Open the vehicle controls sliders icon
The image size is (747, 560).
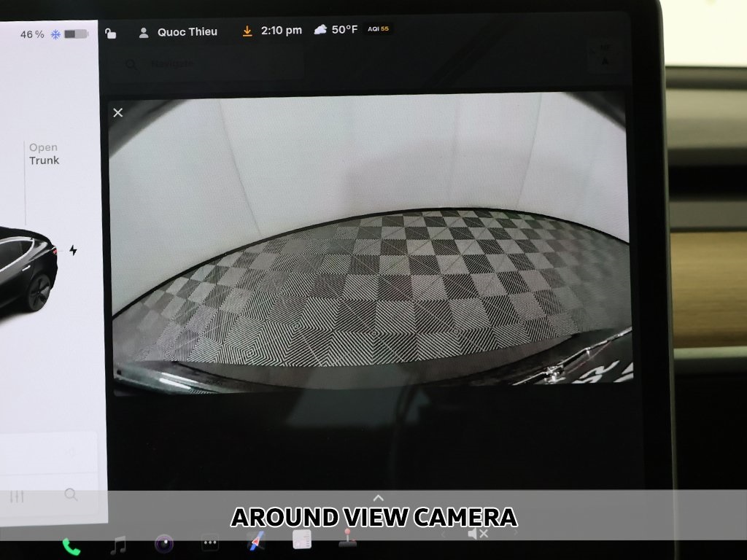click(x=18, y=497)
